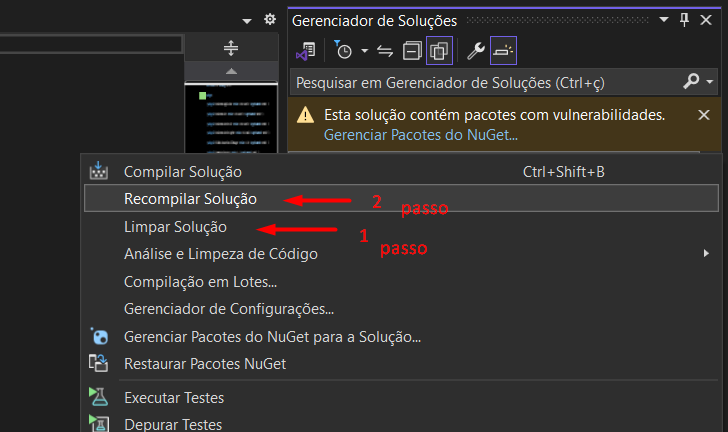Select Depurar Testes menu item
728x432 pixels.
point(402,424)
